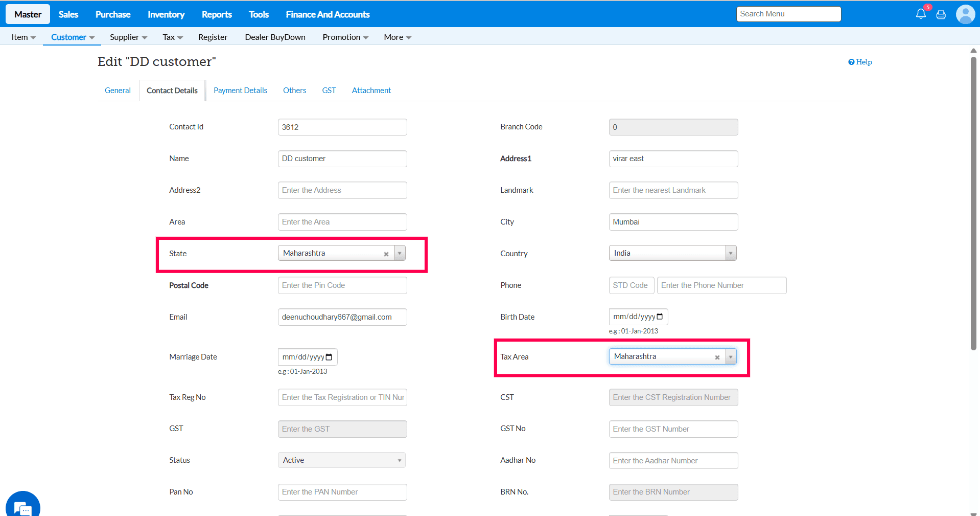The width and height of the screenshot is (980, 516).
Task: Open the notifications bell icon
Action: tap(920, 14)
